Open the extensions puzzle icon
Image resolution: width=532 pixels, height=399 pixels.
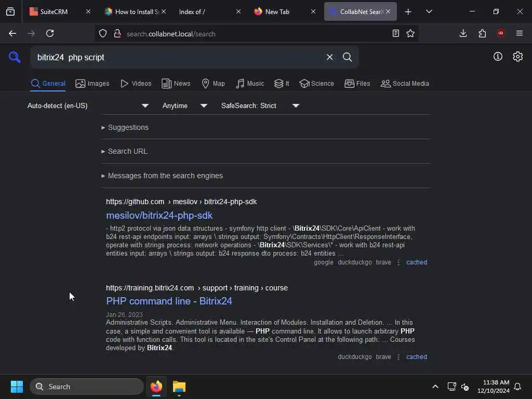coord(482,33)
